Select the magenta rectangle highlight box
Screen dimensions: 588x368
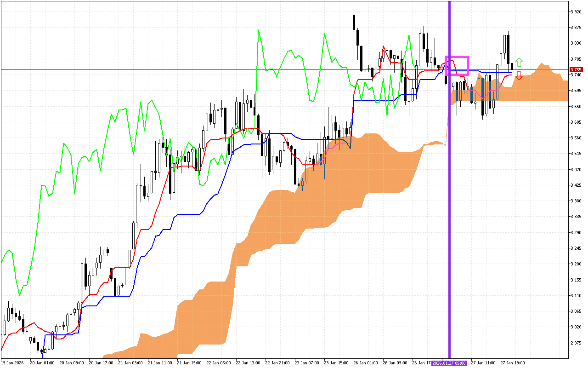click(x=457, y=57)
